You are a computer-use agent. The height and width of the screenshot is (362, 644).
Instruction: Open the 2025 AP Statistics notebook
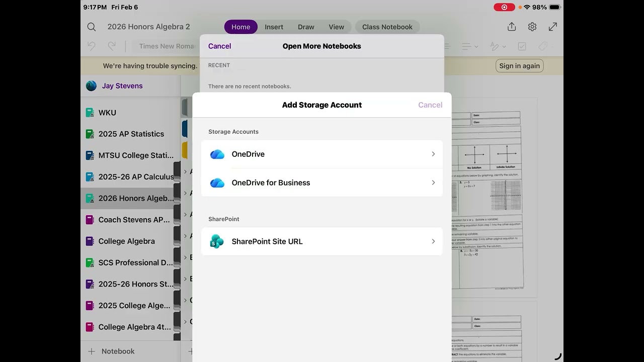point(130,134)
